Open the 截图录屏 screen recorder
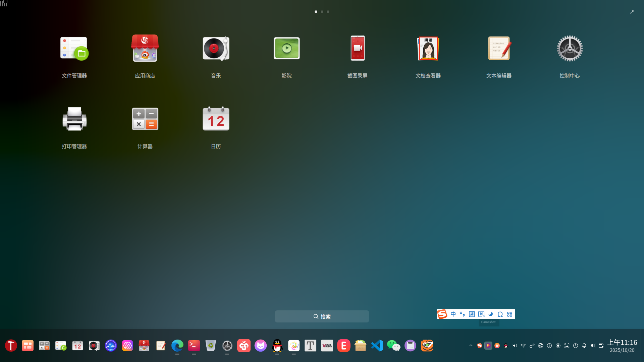The width and height of the screenshot is (644, 362). pos(358,49)
